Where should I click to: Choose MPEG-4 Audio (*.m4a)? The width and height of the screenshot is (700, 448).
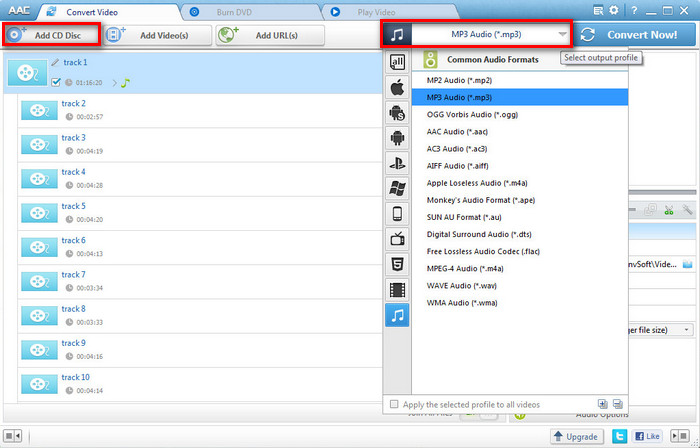click(520, 269)
